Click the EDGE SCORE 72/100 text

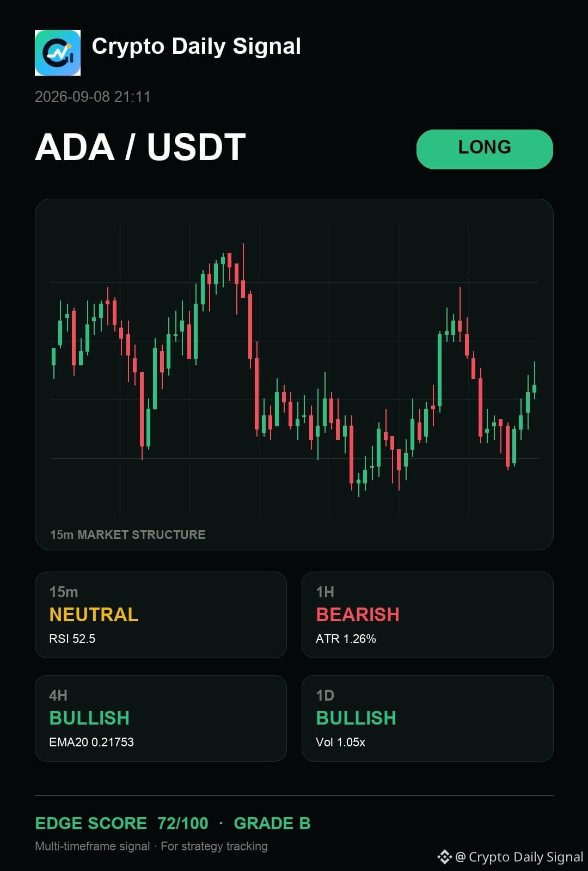coord(121,823)
